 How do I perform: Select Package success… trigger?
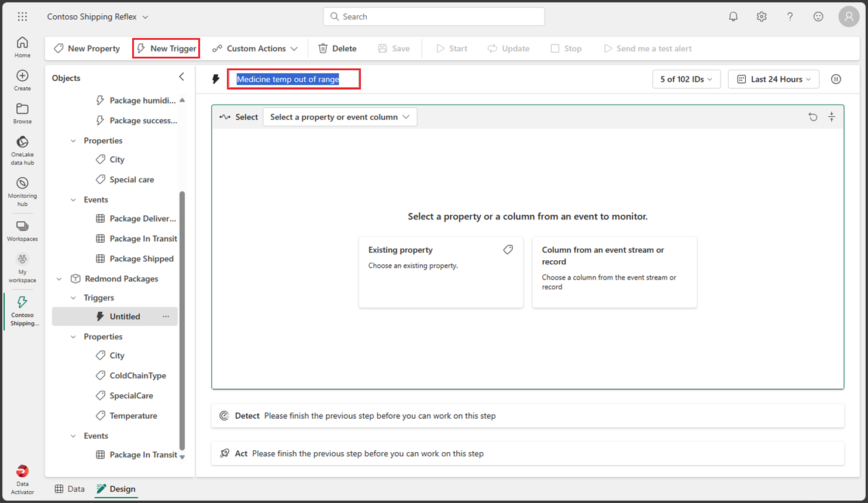[143, 120]
